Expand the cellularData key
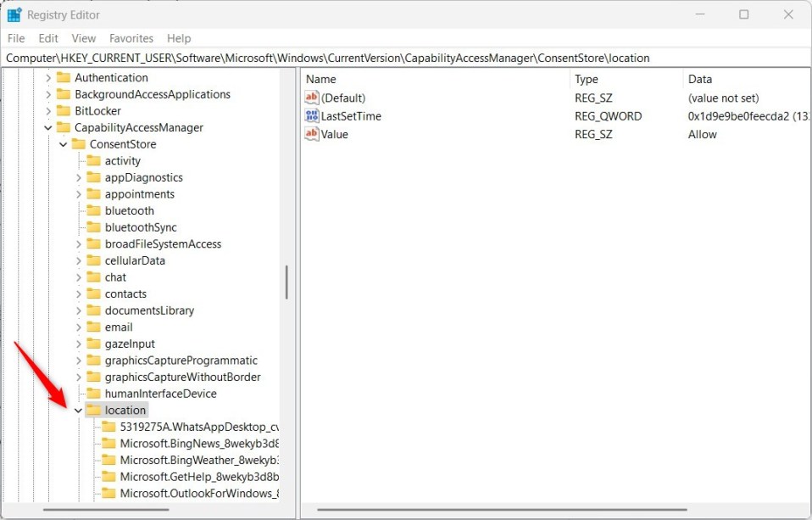 coord(79,260)
